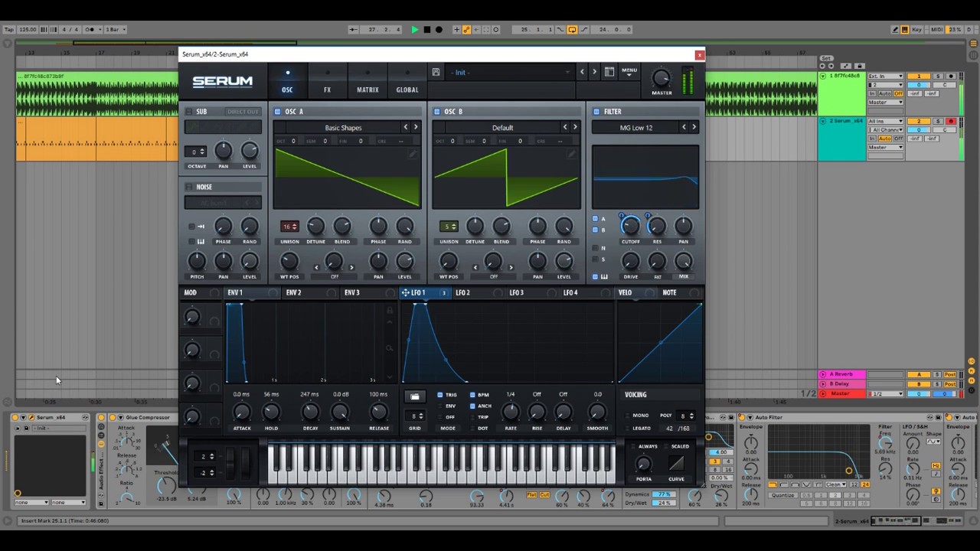Click the ENV 1 DECAY knob

[310, 412]
